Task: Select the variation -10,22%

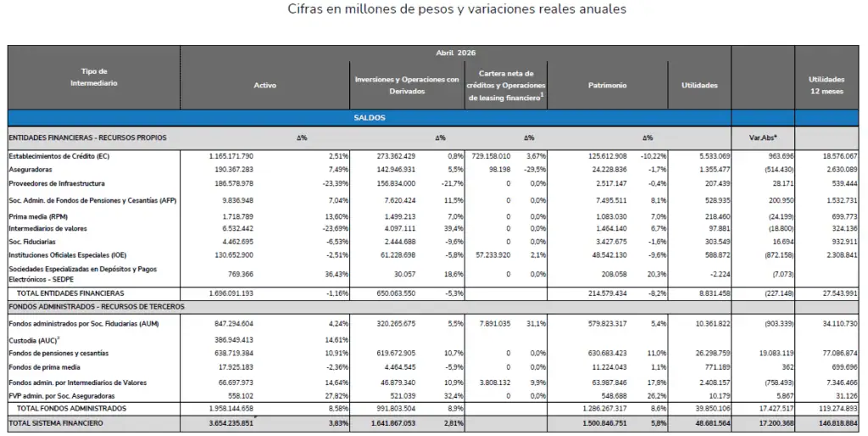Action: (654, 156)
